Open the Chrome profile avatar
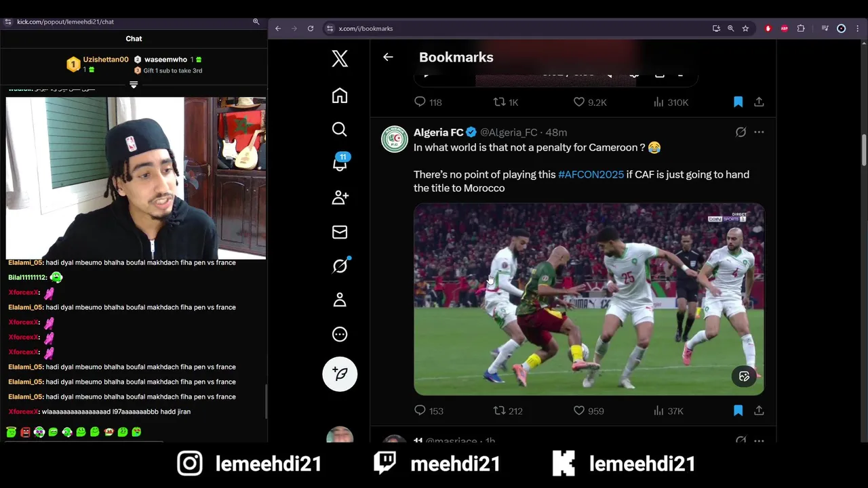 842,28
